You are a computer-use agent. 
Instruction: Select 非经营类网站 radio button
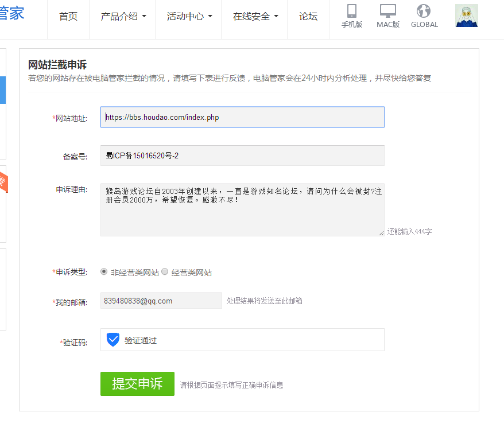coord(104,272)
